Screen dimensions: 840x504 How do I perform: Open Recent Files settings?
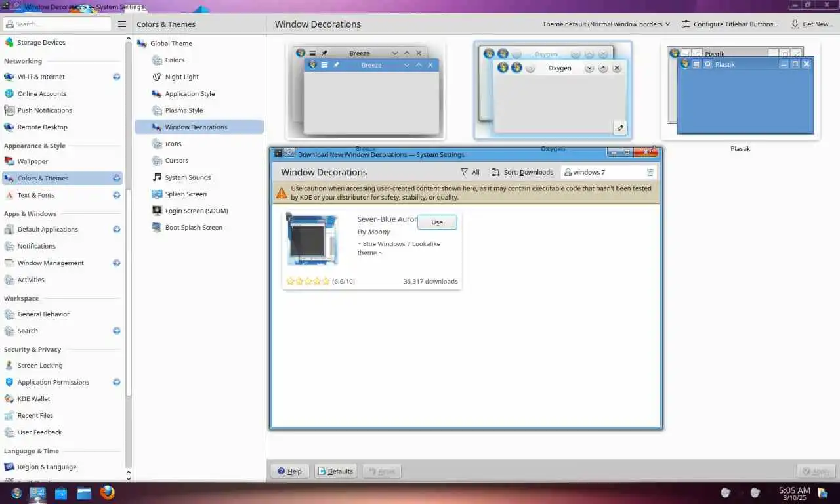62,415
